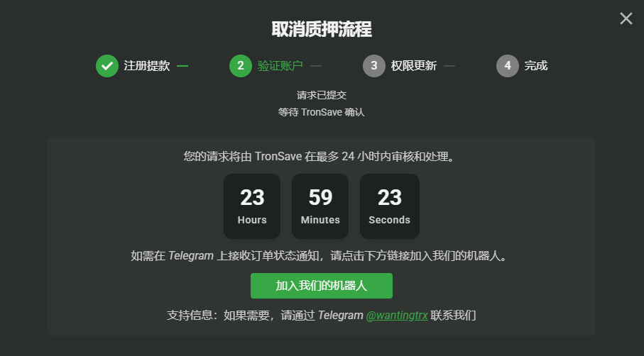Click the Hours countdown box
Screen dimensions: 644x356
pos(252,206)
